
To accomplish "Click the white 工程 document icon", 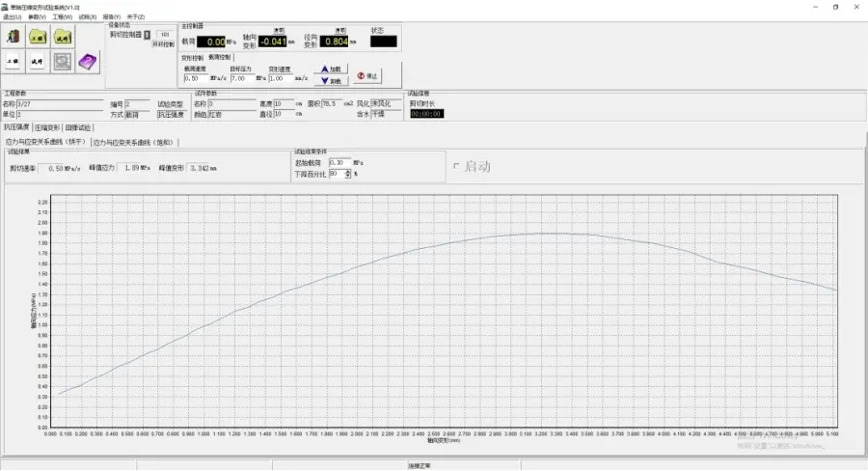I will tap(13, 62).
